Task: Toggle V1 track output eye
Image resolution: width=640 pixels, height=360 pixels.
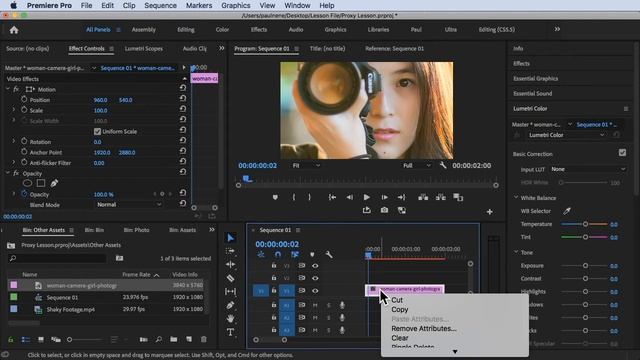Action: point(315,291)
